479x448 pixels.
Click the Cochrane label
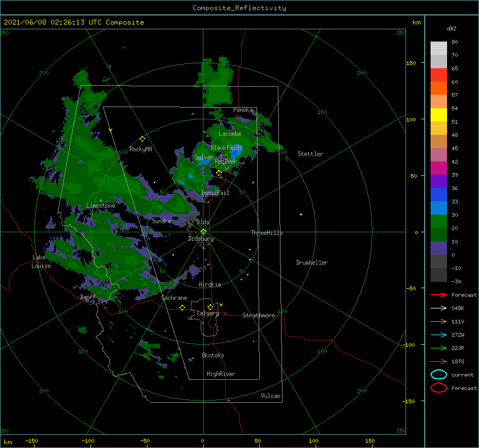tap(174, 298)
